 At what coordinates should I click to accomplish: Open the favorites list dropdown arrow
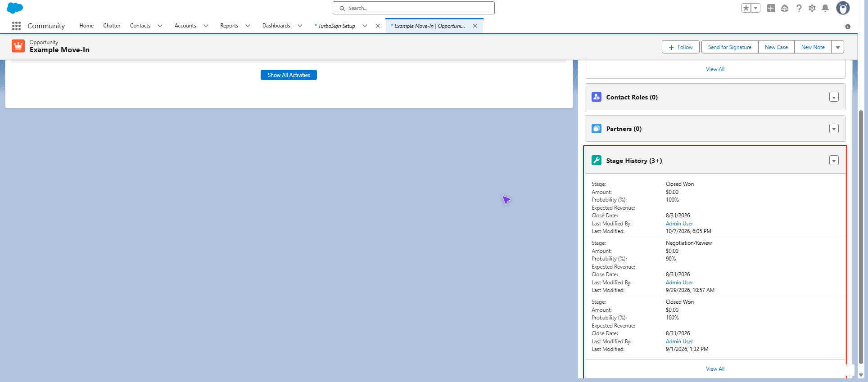[x=756, y=8]
